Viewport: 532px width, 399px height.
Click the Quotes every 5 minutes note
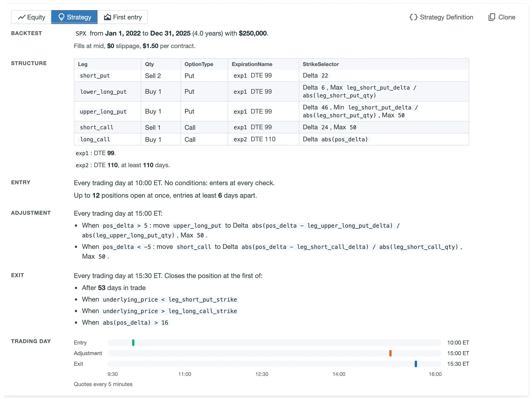click(x=103, y=384)
